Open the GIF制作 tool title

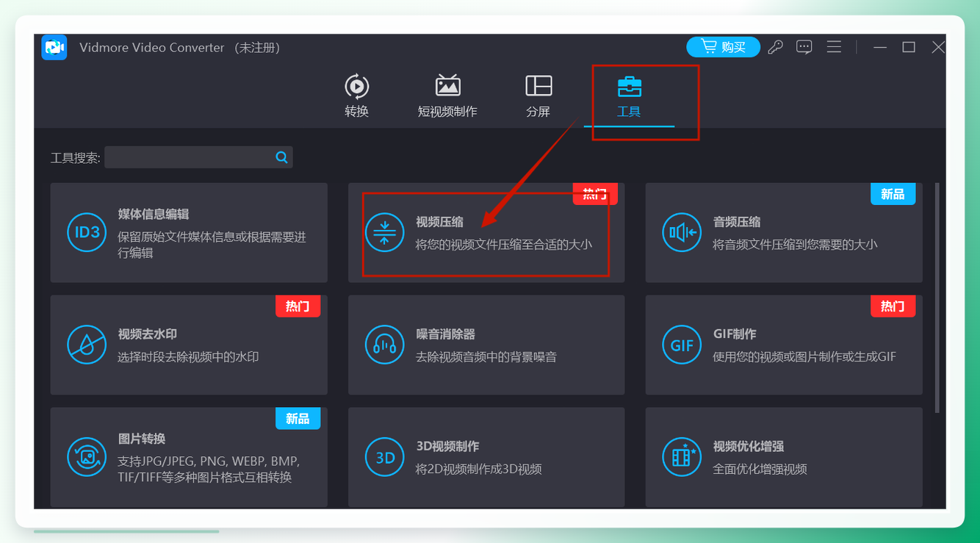click(x=735, y=334)
